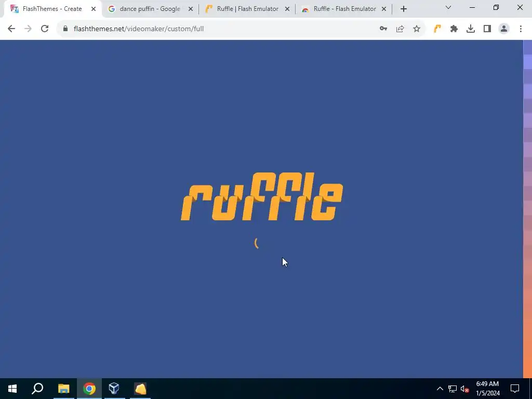This screenshot has height=399, width=532.
Task: Open the Extensions puzzle menu
Action: pos(454,29)
